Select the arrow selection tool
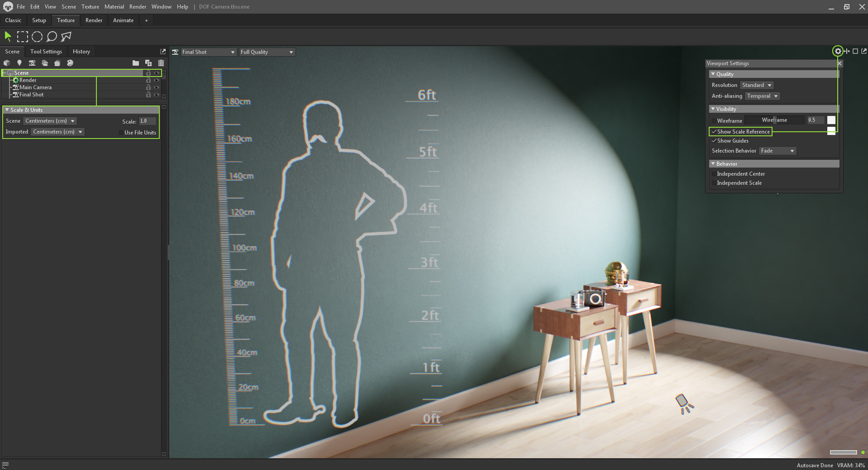This screenshot has height=470, width=868. pyautogui.click(x=8, y=37)
